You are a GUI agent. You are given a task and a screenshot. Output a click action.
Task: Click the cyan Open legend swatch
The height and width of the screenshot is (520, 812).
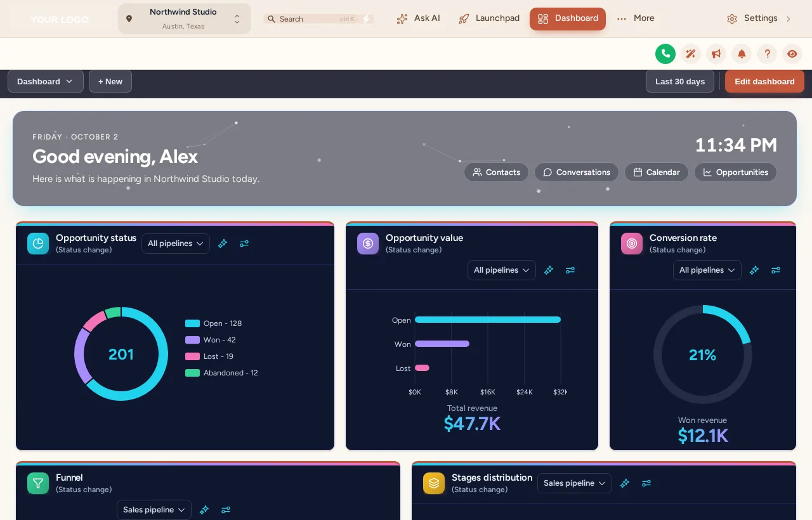point(192,323)
